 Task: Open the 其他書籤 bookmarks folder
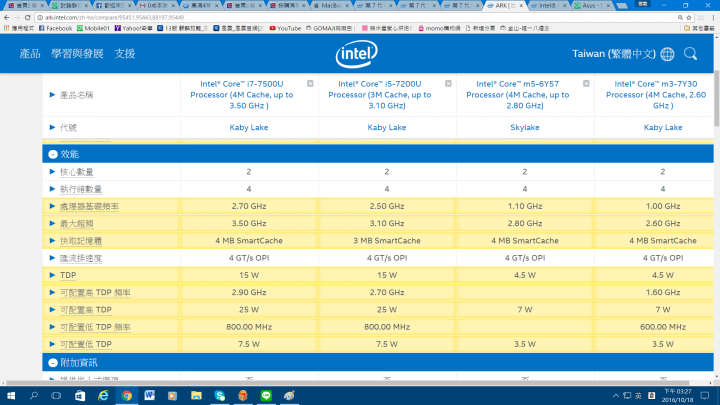point(699,28)
